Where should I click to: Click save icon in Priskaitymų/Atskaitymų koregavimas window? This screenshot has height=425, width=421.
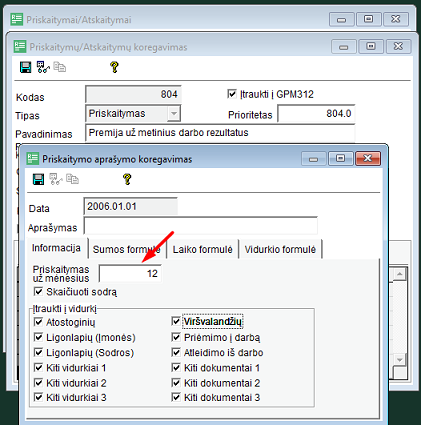coord(26,67)
